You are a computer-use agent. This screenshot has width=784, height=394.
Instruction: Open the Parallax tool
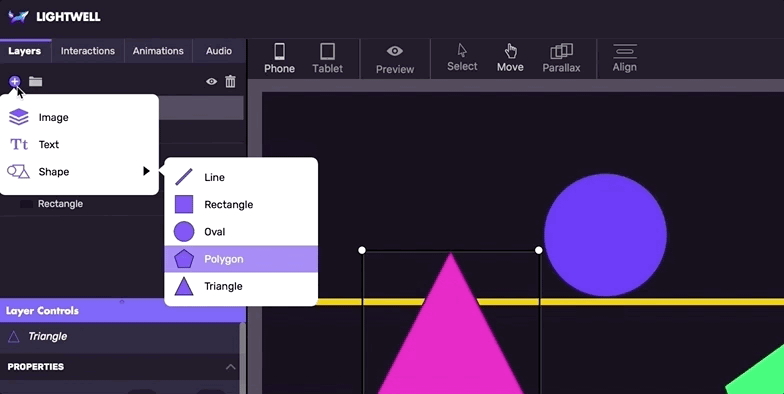(x=561, y=58)
